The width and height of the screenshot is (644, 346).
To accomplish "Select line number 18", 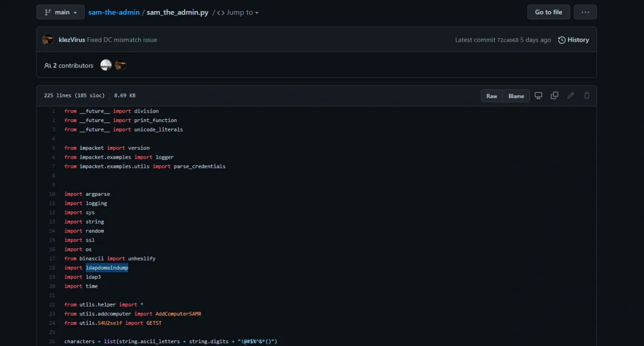I will (52, 268).
